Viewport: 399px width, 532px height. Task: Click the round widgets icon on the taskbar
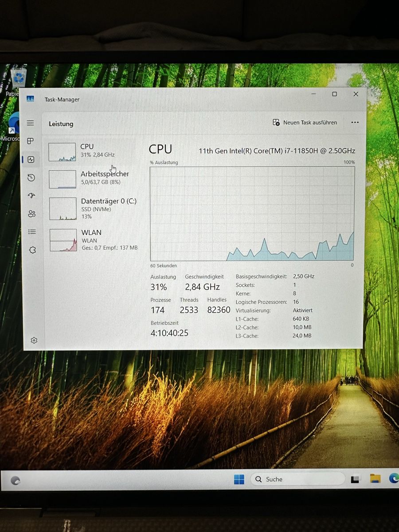click(x=16, y=481)
